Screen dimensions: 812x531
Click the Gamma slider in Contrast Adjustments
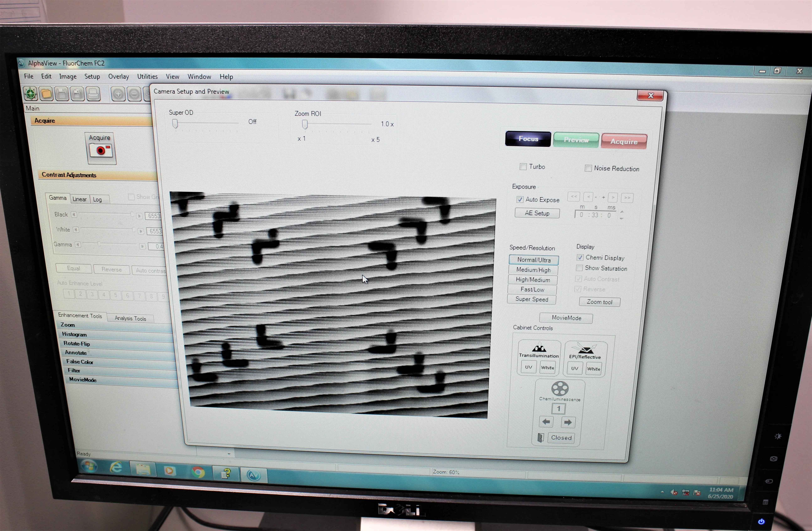click(x=99, y=244)
